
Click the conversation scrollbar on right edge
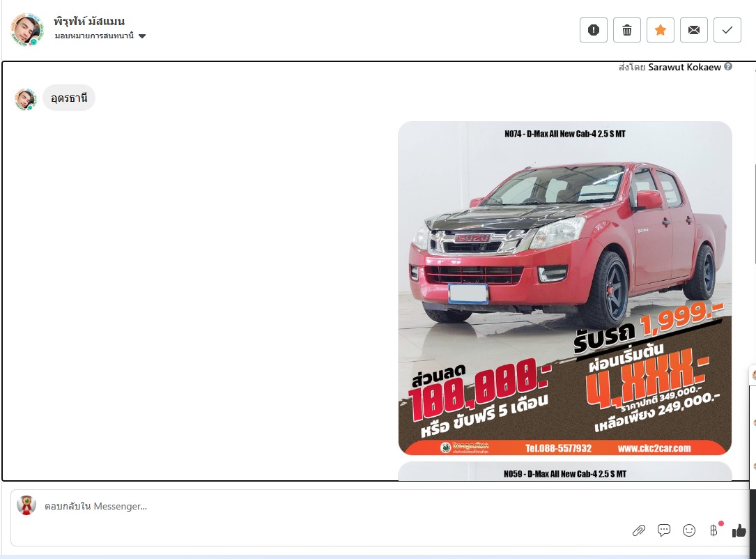pos(755,214)
